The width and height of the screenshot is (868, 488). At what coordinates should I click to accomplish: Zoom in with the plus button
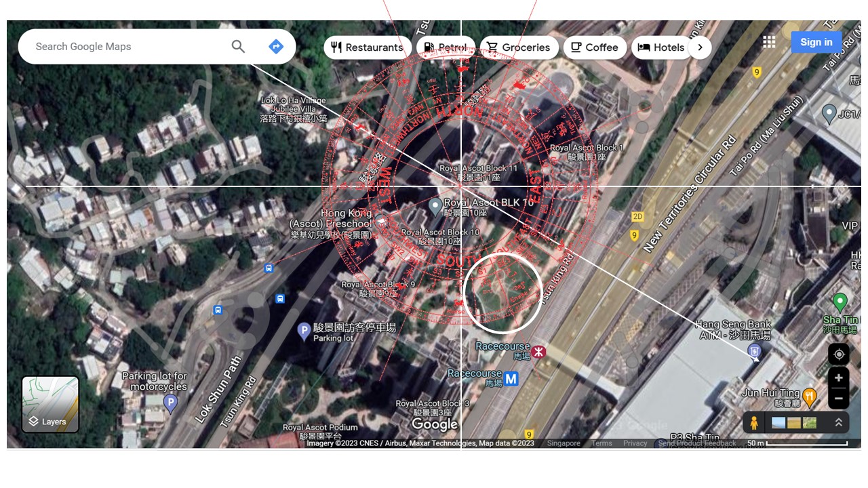[839, 378]
